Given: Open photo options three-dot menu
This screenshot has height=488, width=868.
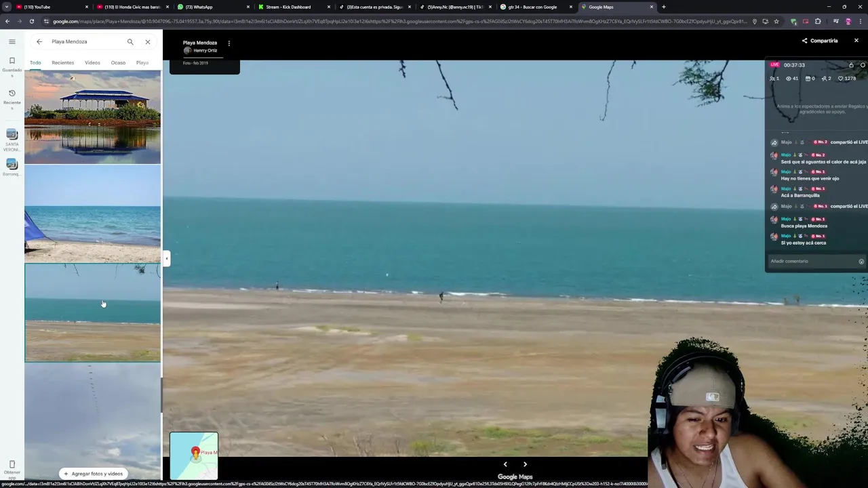Looking at the screenshot, I should point(229,43).
